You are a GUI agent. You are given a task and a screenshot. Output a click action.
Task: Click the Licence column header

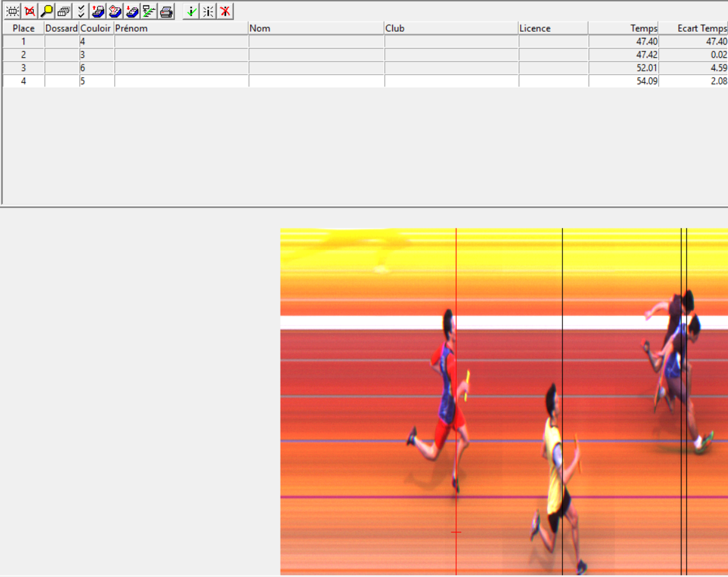[553, 29]
